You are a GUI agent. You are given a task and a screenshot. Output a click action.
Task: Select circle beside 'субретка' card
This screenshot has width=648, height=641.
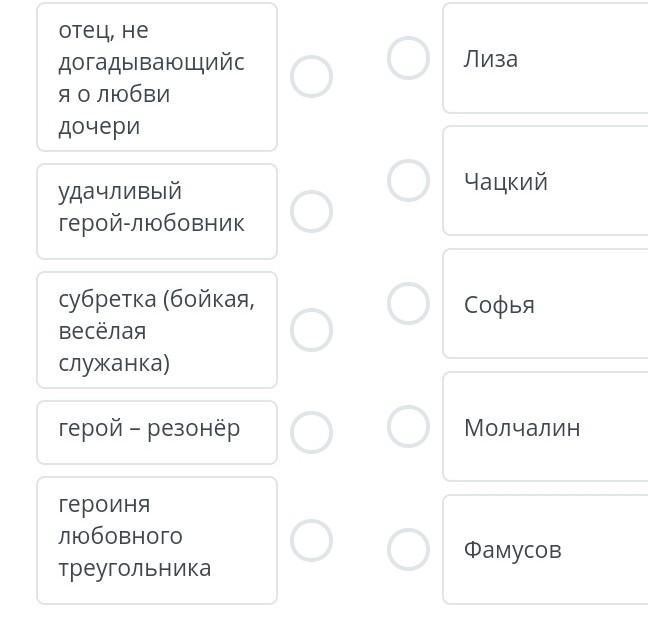tap(311, 330)
